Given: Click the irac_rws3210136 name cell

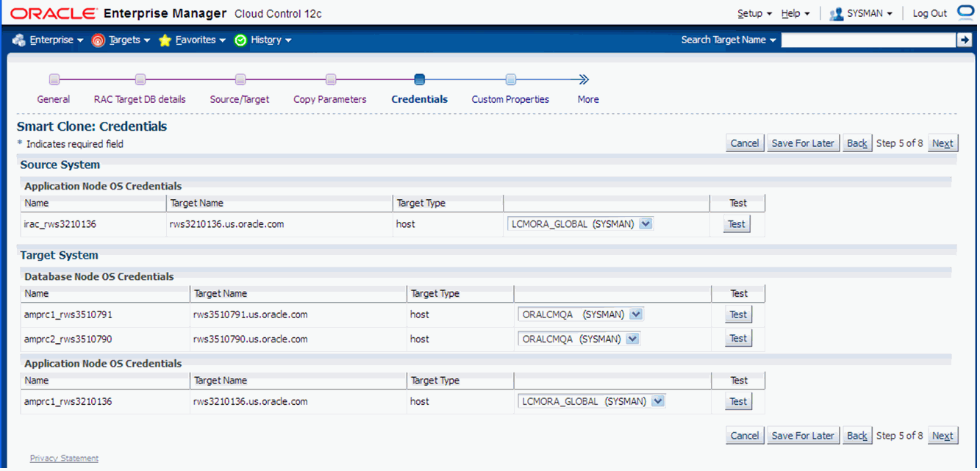Looking at the screenshot, I should click(60, 224).
